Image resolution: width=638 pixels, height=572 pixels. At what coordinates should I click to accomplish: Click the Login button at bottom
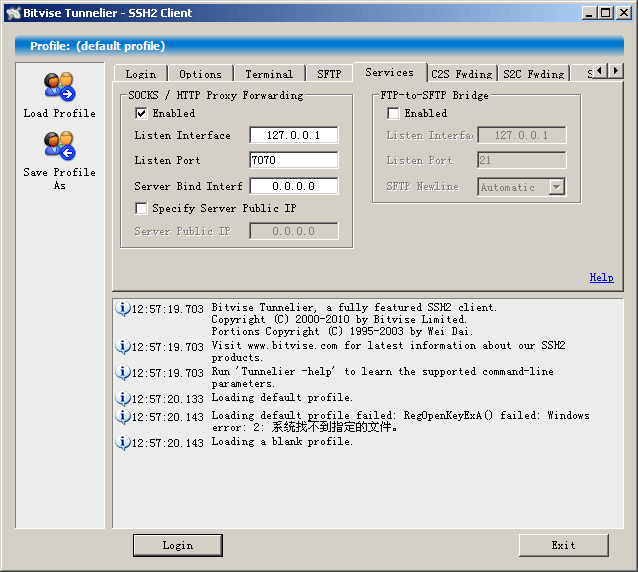point(178,545)
